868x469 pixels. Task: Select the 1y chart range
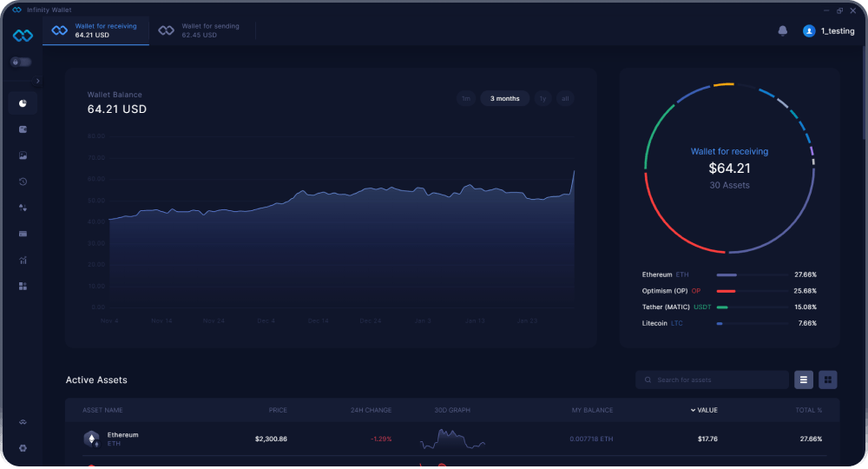[x=542, y=98]
